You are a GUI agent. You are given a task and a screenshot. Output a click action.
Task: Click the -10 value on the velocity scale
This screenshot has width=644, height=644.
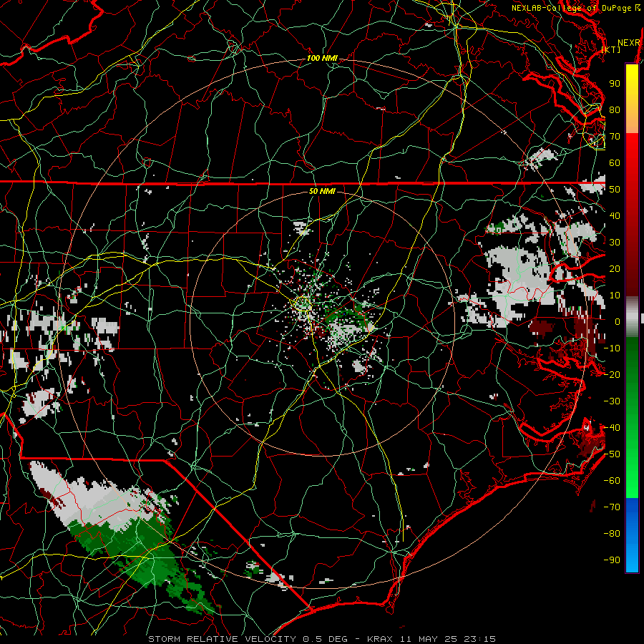612,348
